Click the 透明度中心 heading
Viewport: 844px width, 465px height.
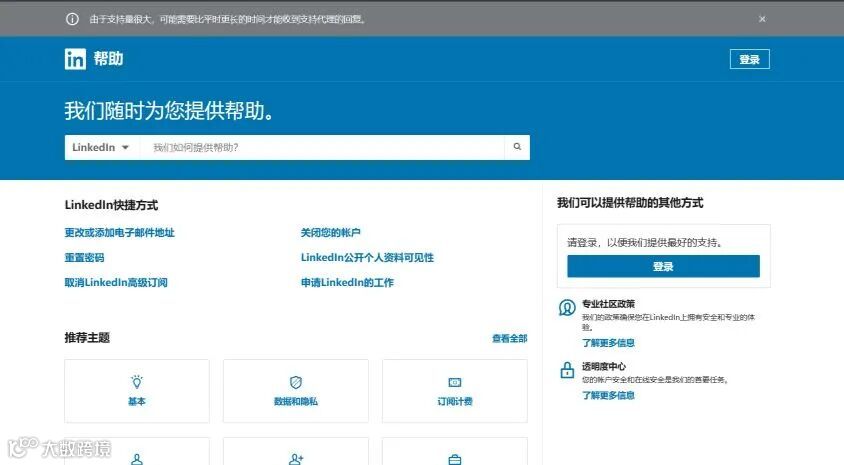coord(604,367)
